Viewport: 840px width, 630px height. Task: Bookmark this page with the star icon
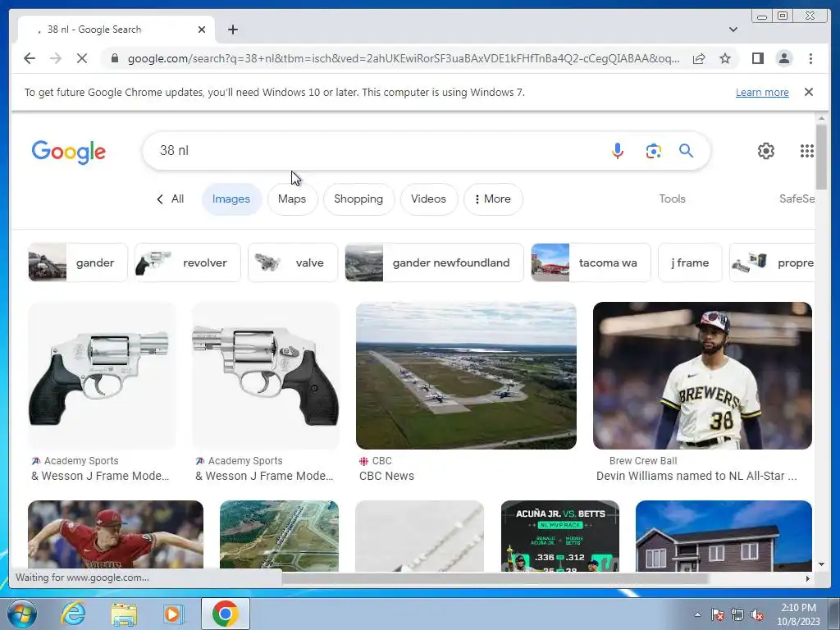(x=725, y=58)
